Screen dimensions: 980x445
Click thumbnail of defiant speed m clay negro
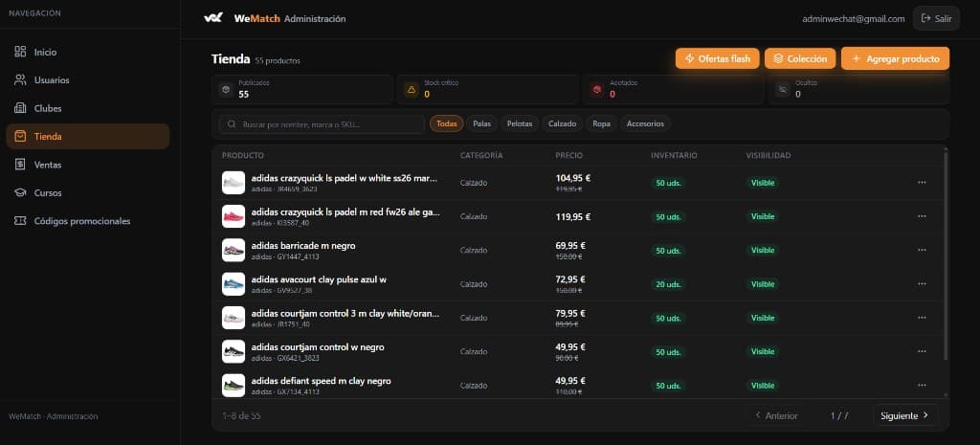234,385
